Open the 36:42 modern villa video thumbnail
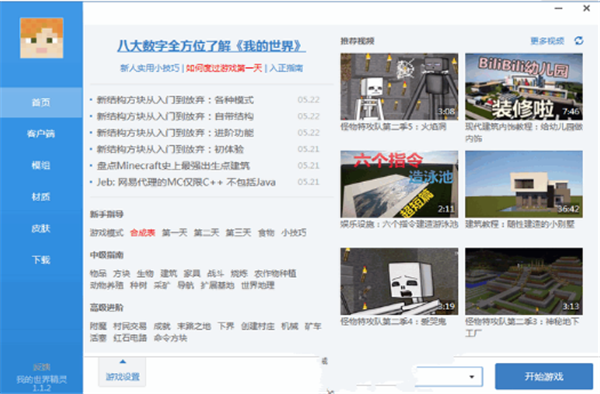The width and height of the screenshot is (600, 394). (x=524, y=184)
